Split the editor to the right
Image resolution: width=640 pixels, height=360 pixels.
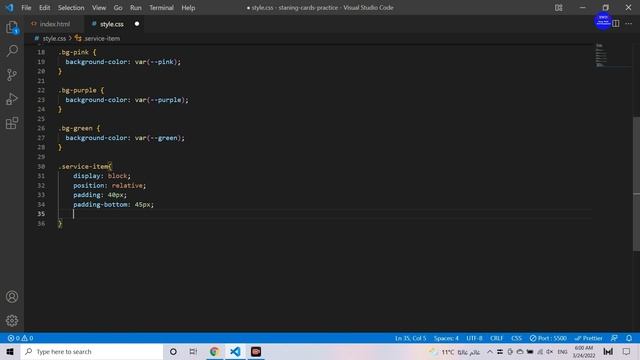616,24
